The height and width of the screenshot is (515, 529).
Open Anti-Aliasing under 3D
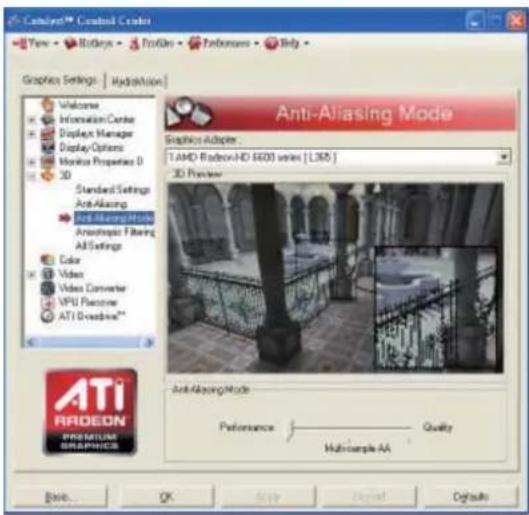click(x=101, y=204)
